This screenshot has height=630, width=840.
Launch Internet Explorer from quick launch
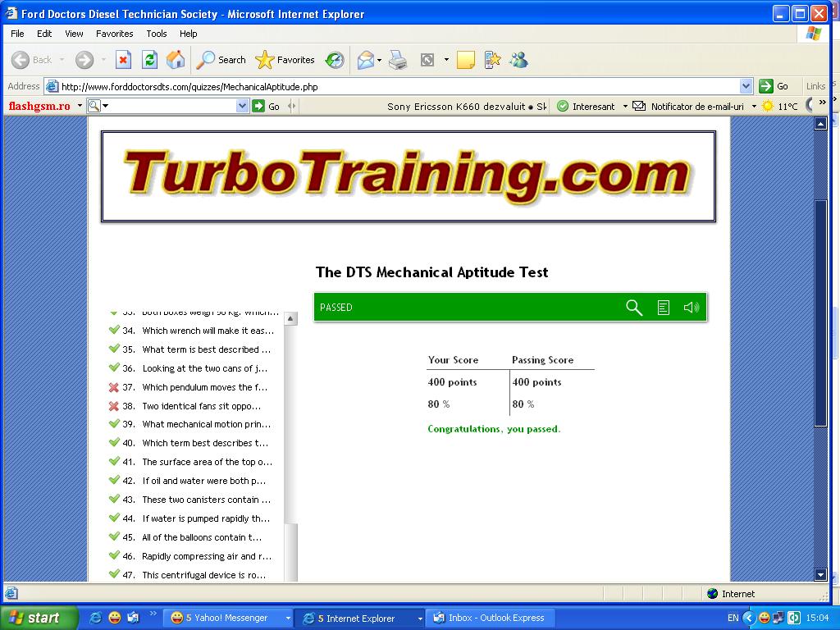pos(95,618)
